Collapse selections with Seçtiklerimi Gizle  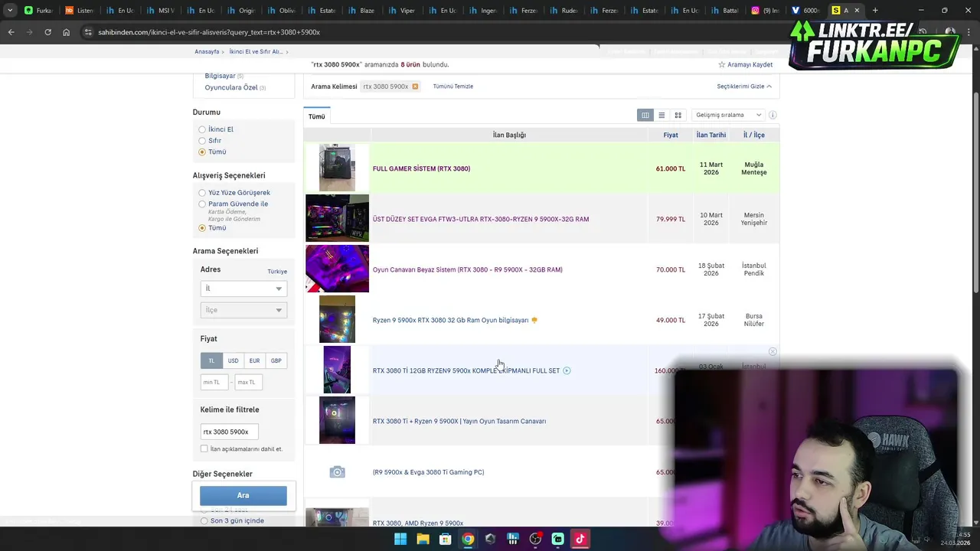point(744,86)
